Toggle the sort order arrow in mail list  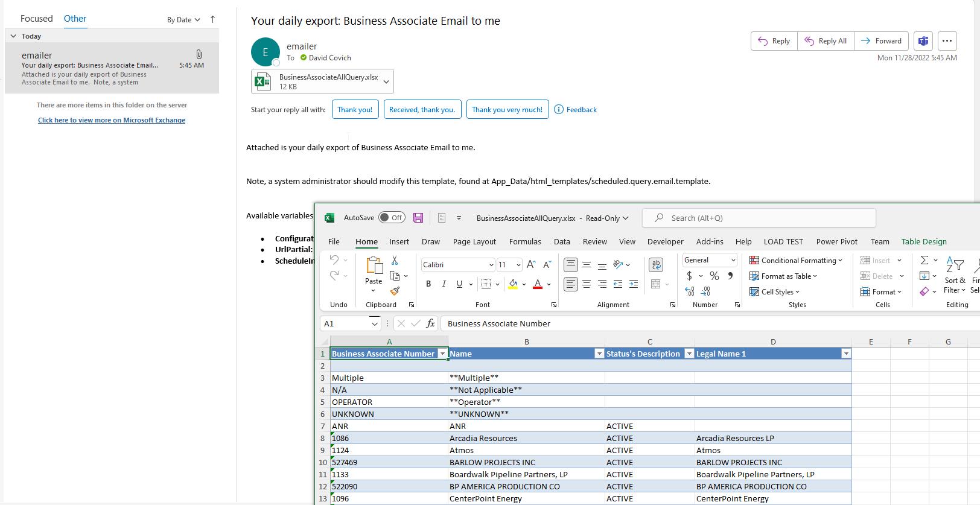[212, 19]
